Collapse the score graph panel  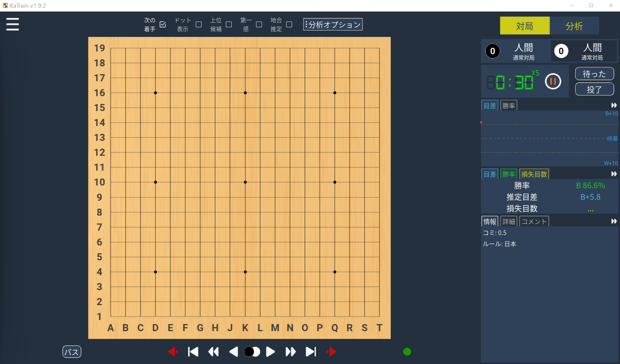click(x=614, y=105)
